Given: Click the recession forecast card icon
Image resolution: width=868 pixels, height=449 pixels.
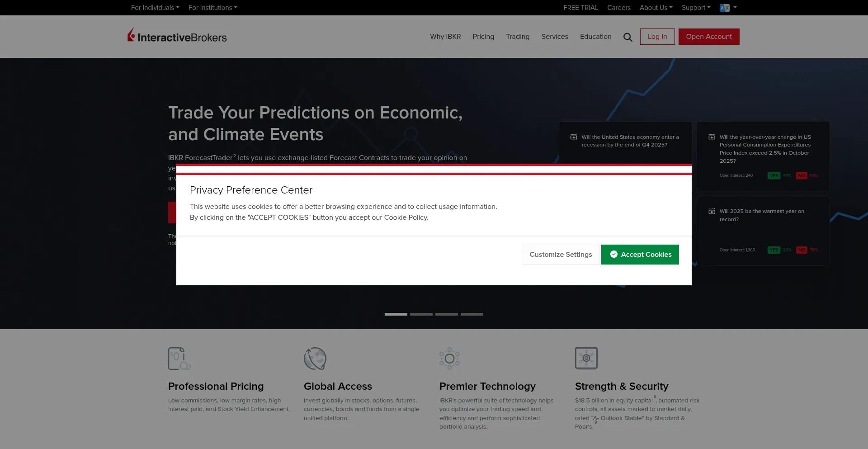Looking at the screenshot, I should [x=574, y=137].
